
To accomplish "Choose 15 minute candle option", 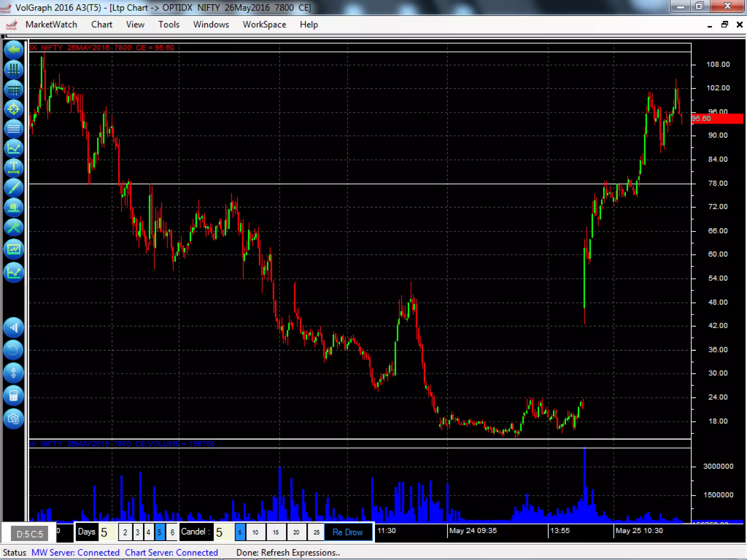I will pyautogui.click(x=276, y=532).
